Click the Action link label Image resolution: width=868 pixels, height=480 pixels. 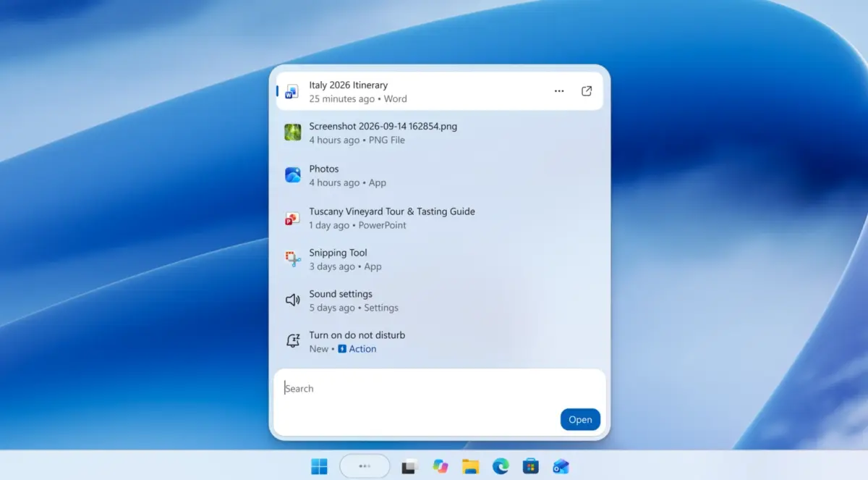[362, 349]
